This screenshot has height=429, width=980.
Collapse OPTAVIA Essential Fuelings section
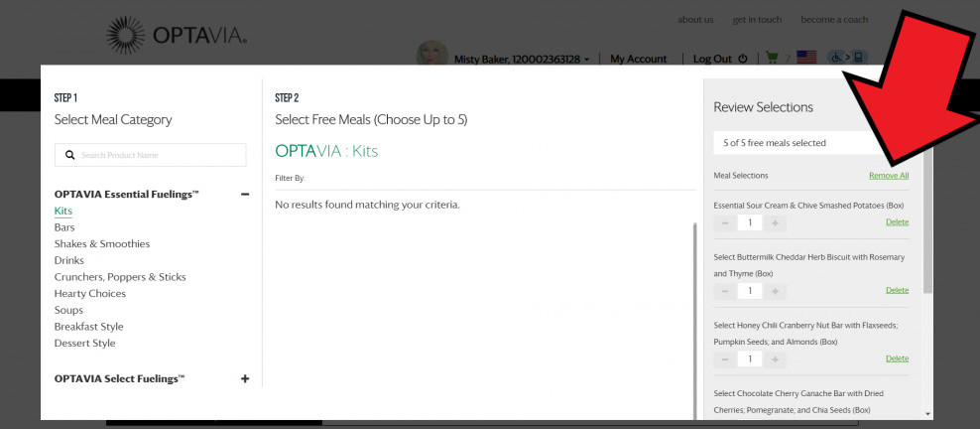click(x=245, y=195)
